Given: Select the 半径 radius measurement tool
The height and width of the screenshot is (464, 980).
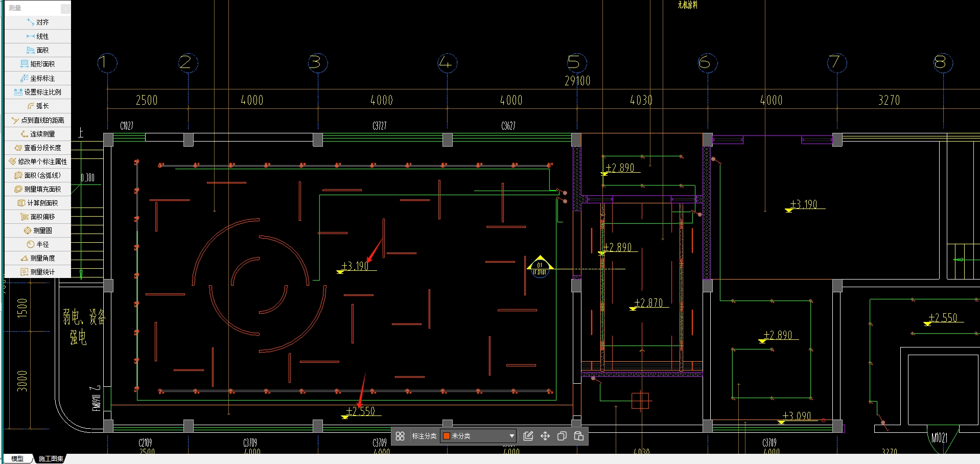Looking at the screenshot, I should click(38, 244).
